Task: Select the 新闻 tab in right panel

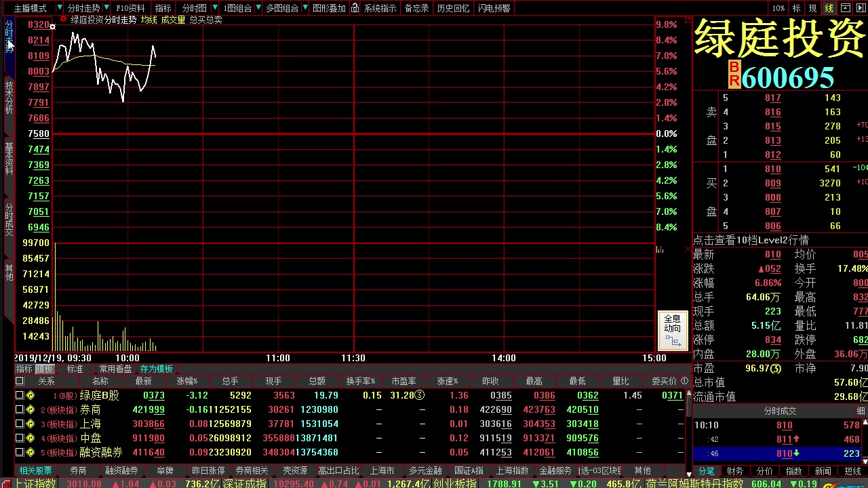Action: [x=823, y=471]
